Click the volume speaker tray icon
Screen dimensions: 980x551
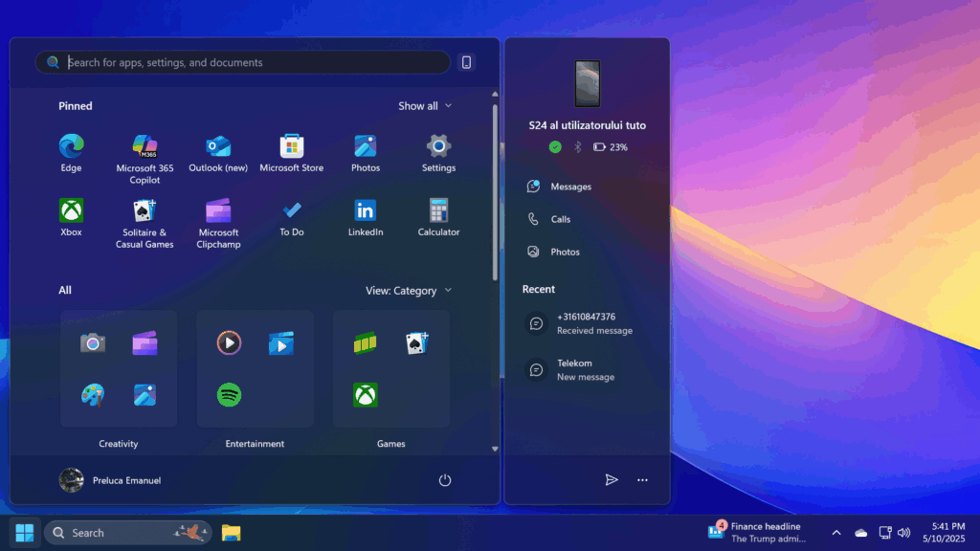(903, 533)
